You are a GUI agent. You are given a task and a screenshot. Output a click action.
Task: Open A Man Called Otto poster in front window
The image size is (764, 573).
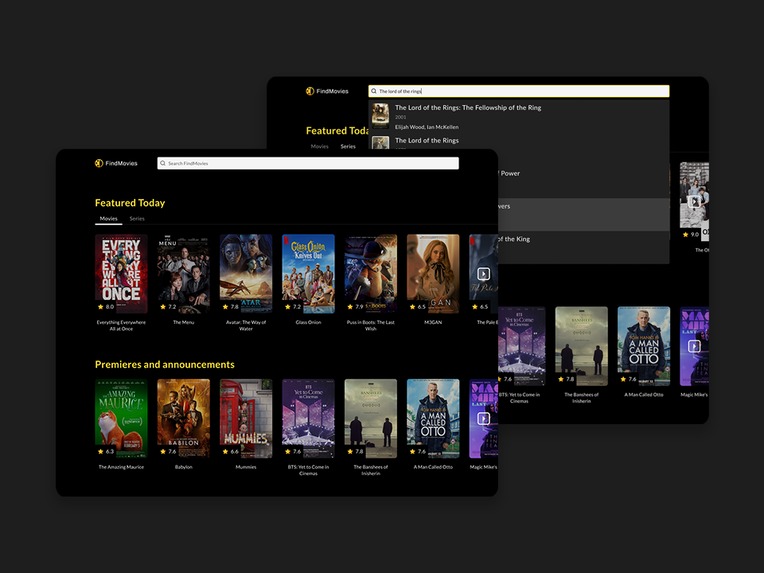433,419
